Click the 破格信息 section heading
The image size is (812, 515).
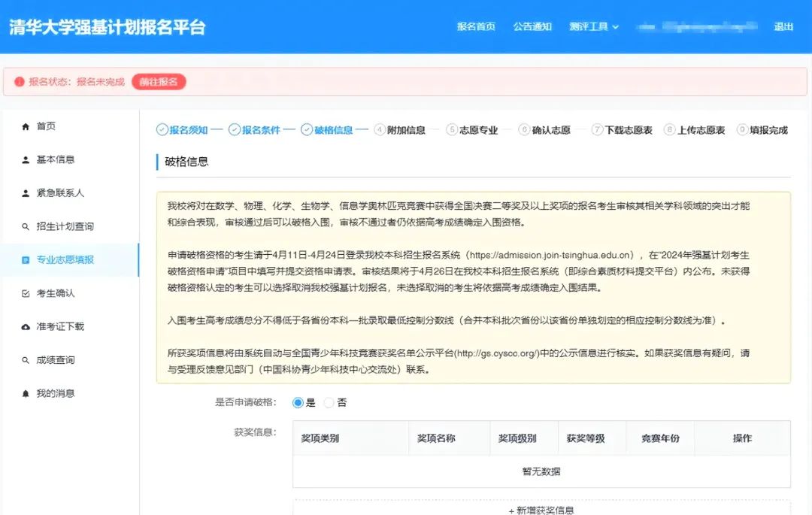pos(186,162)
